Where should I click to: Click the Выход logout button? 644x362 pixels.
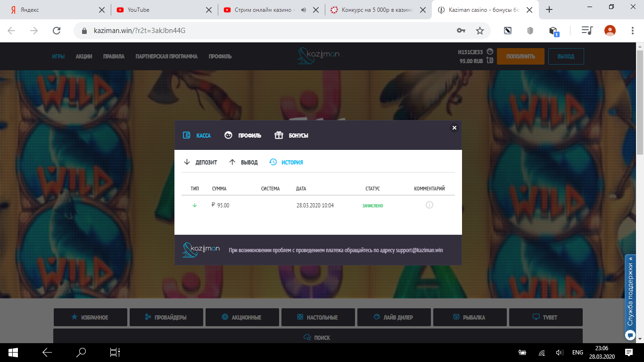coord(566,56)
